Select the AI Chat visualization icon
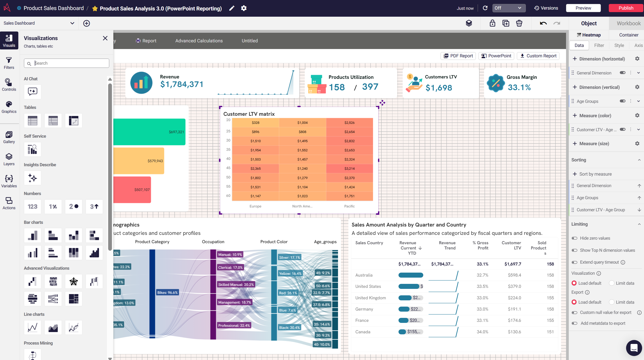 [x=33, y=92]
